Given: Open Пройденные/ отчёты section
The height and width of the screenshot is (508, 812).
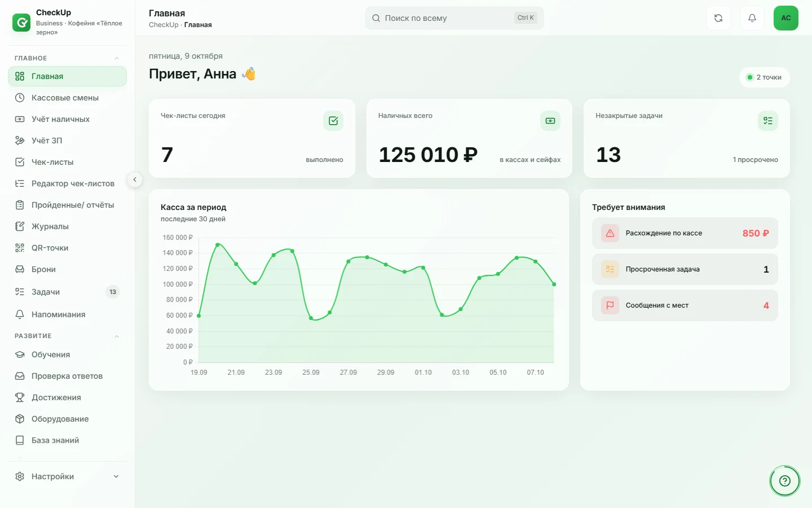Looking at the screenshot, I should (x=67, y=205).
